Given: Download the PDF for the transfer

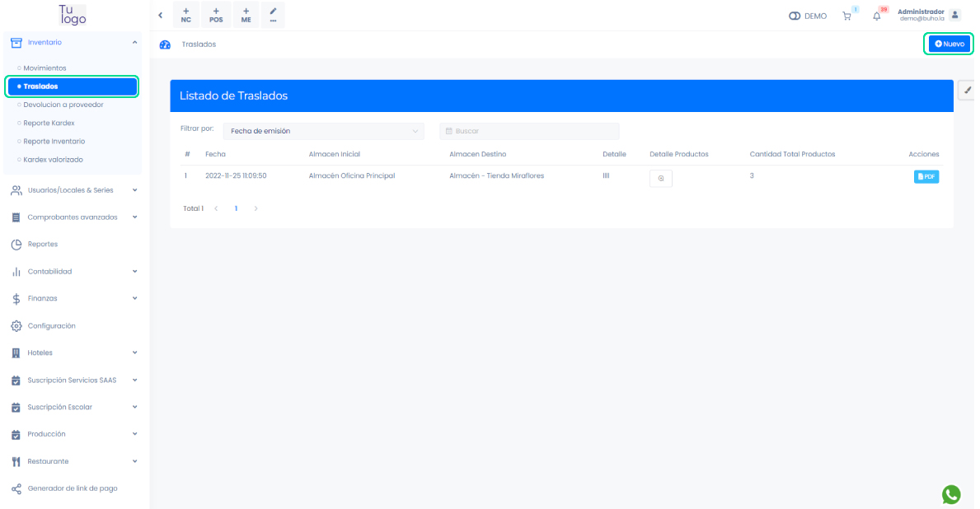Looking at the screenshot, I should (x=926, y=176).
